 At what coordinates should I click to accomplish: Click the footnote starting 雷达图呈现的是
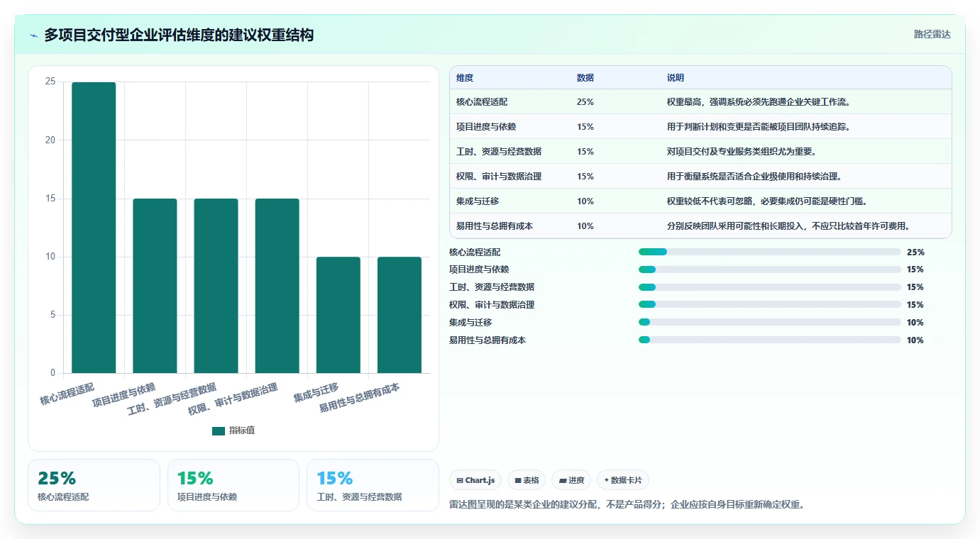pos(627,505)
